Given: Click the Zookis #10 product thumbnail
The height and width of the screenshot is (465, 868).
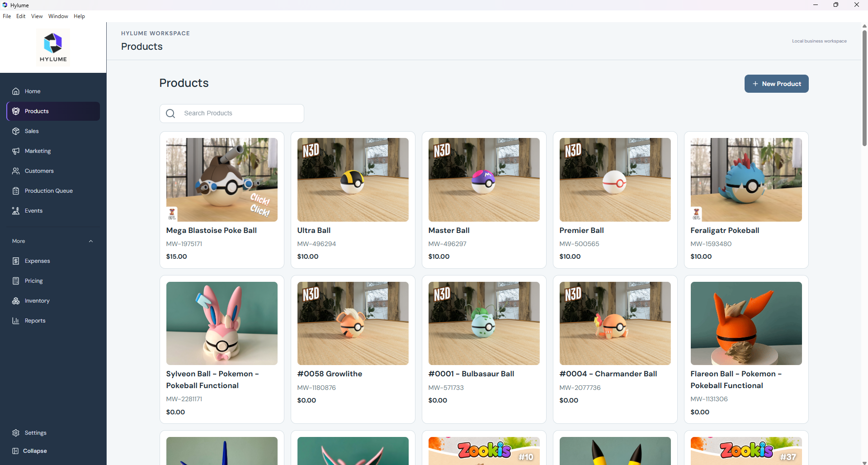Looking at the screenshot, I should (484, 451).
